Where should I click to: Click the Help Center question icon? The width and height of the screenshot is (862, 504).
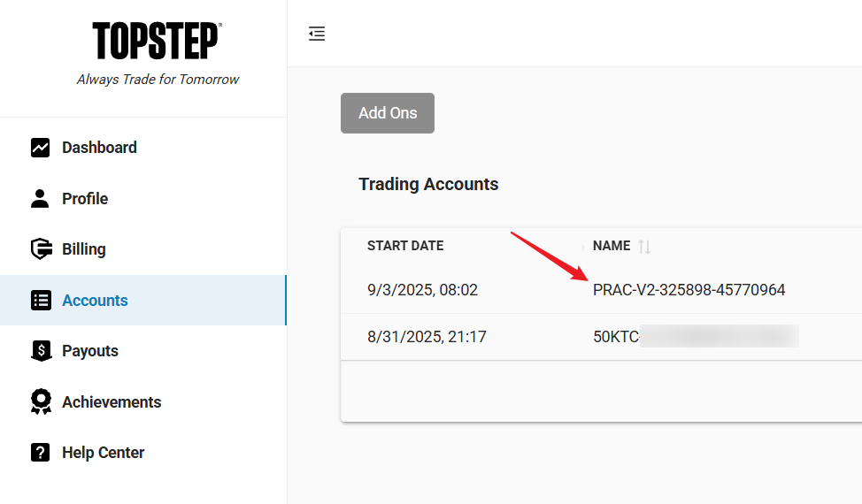point(41,453)
